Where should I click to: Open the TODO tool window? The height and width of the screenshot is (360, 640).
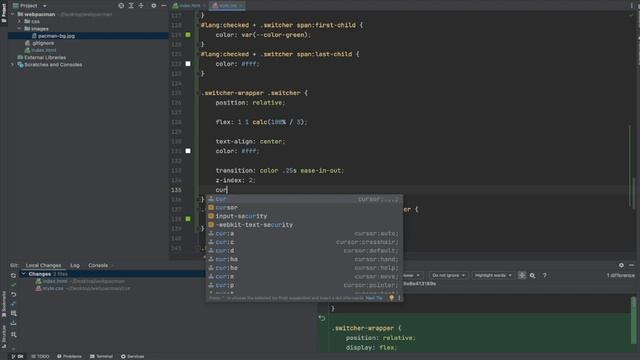tap(40, 356)
